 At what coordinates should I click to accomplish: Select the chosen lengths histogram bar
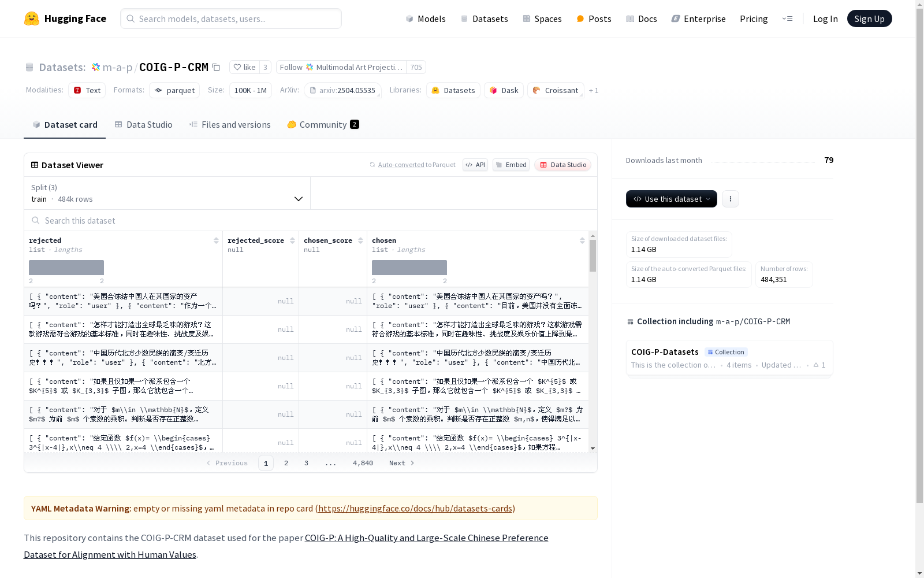click(x=409, y=268)
